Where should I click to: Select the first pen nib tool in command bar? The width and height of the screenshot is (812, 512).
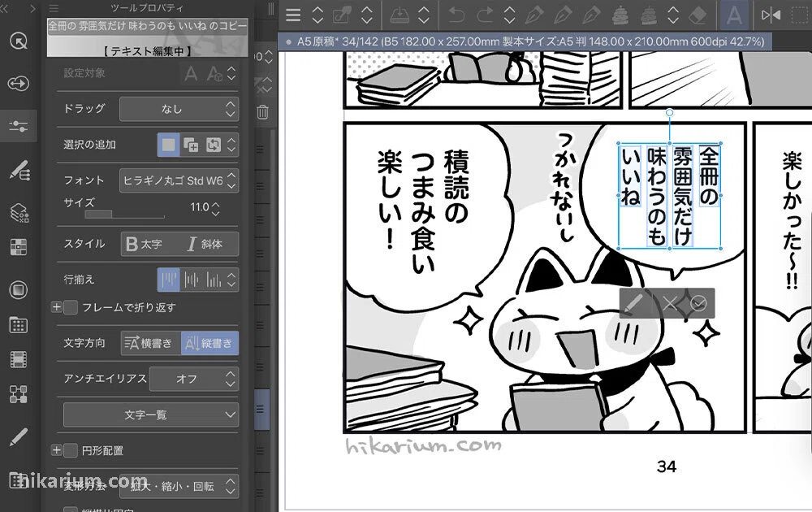click(534, 15)
